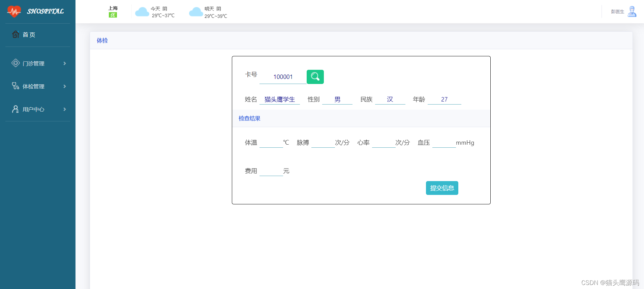This screenshot has height=289, width=644.
Task: Click the SHOSPITAL heart logo icon
Action: (x=14, y=11)
